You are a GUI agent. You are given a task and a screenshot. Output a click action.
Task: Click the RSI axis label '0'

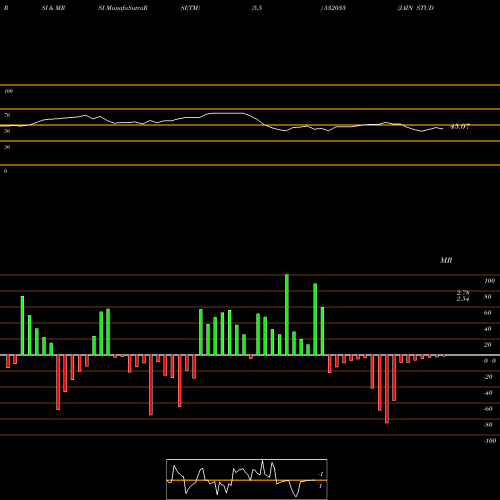[x=5, y=171]
